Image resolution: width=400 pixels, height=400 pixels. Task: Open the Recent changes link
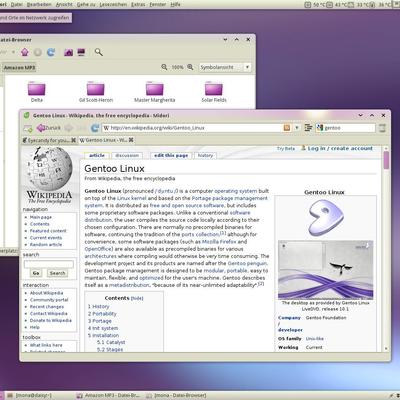(47, 307)
